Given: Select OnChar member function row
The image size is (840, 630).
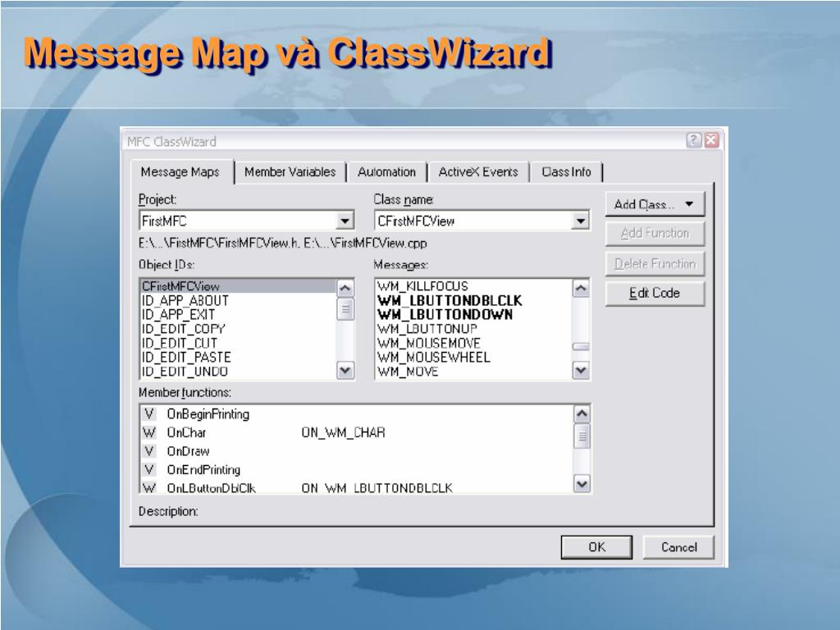Looking at the screenshot, I should coord(356,432).
